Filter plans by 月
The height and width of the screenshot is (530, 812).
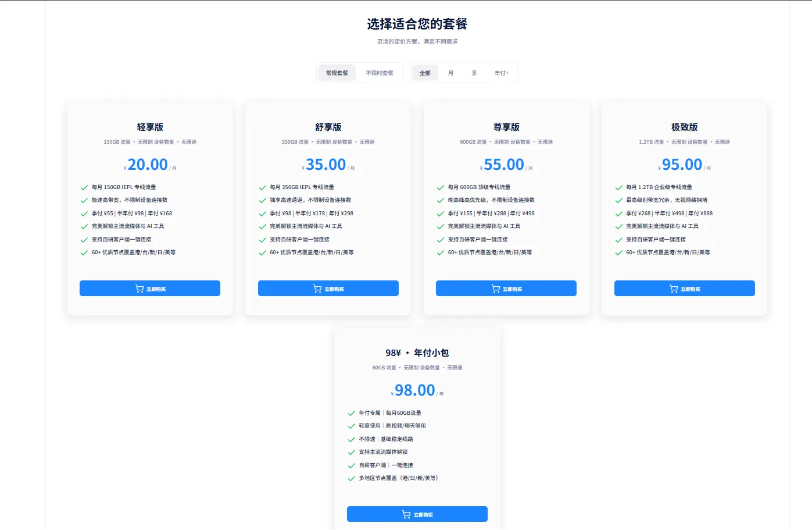coord(450,73)
